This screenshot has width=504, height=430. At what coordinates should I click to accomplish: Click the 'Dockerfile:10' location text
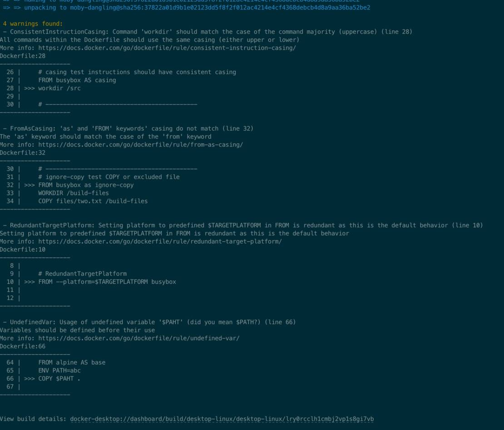click(23, 249)
